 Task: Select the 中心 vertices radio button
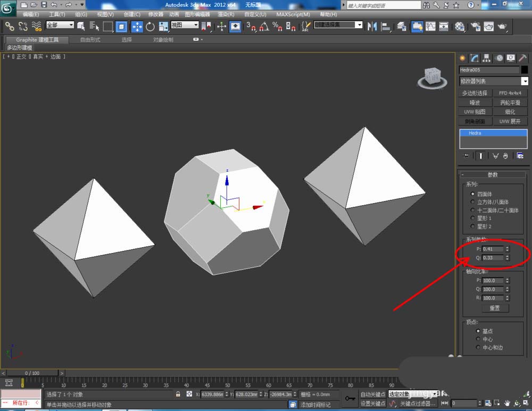point(478,339)
